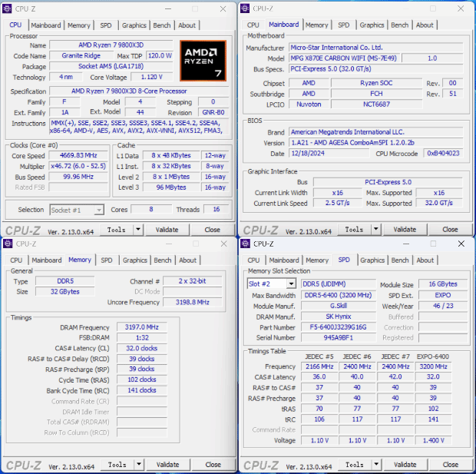Minimize the SPD CPU-Z window
This screenshot has width=476, height=474.
[406, 244]
